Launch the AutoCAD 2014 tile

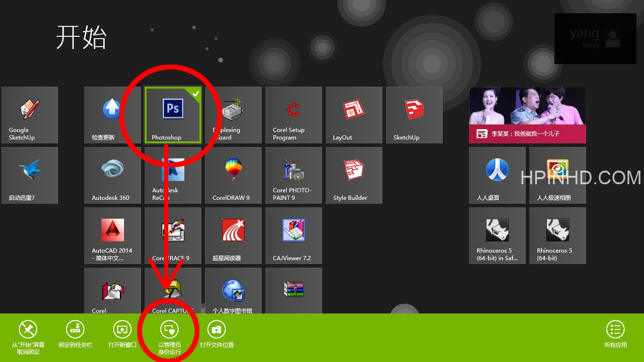click(113, 236)
